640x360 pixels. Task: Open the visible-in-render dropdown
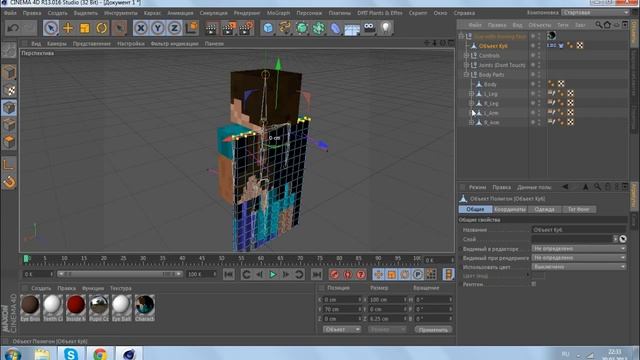pos(579,258)
